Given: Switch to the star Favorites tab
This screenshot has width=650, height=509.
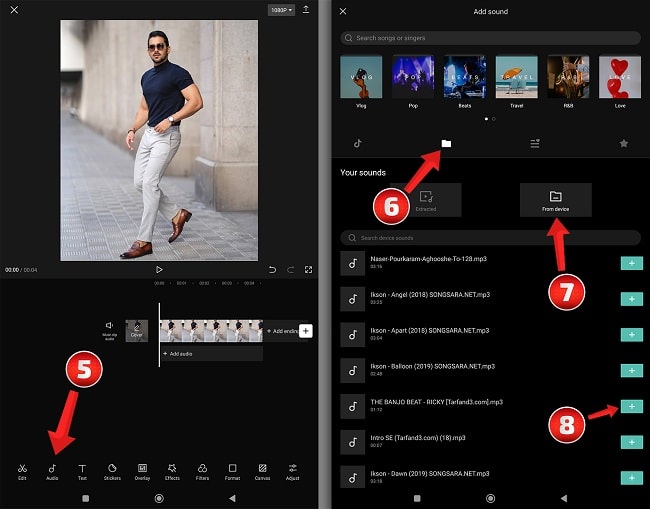Looking at the screenshot, I should coord(623,143).
